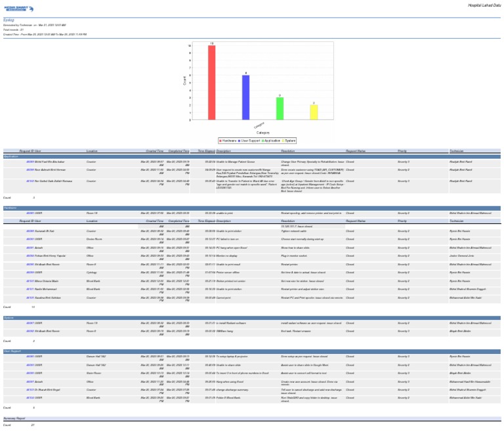This screenshot has height=436, width=504.
Task: Open request ID for 'Printer server offline' row
Action: click(x=30, y=271)
